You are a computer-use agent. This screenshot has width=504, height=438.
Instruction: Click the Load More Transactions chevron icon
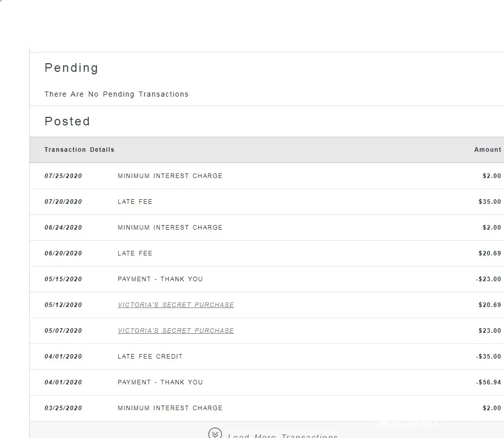pyautogui.click(x=215, y=433)
